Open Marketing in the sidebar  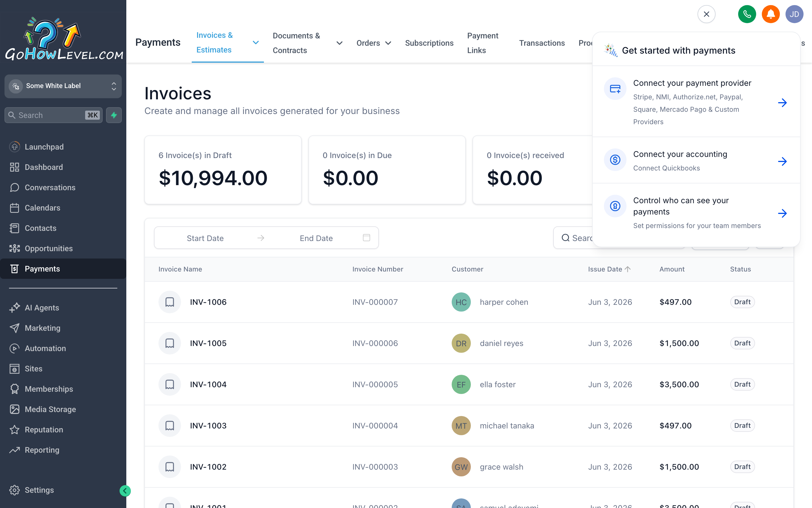63,328
